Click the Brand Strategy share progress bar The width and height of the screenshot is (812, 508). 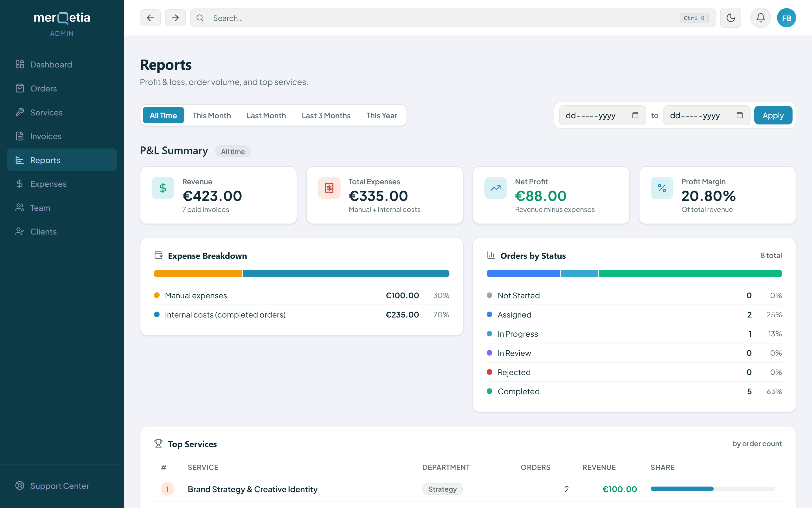click(x=713, y=489)
